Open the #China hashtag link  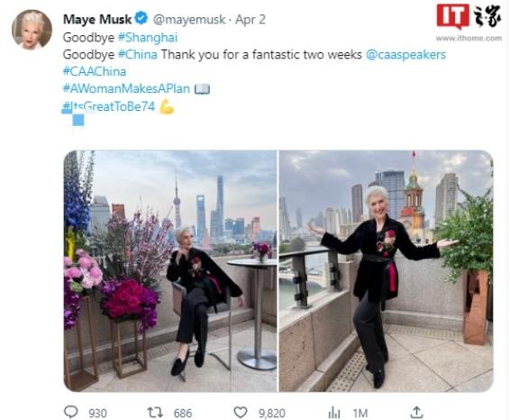pos(138,54)
